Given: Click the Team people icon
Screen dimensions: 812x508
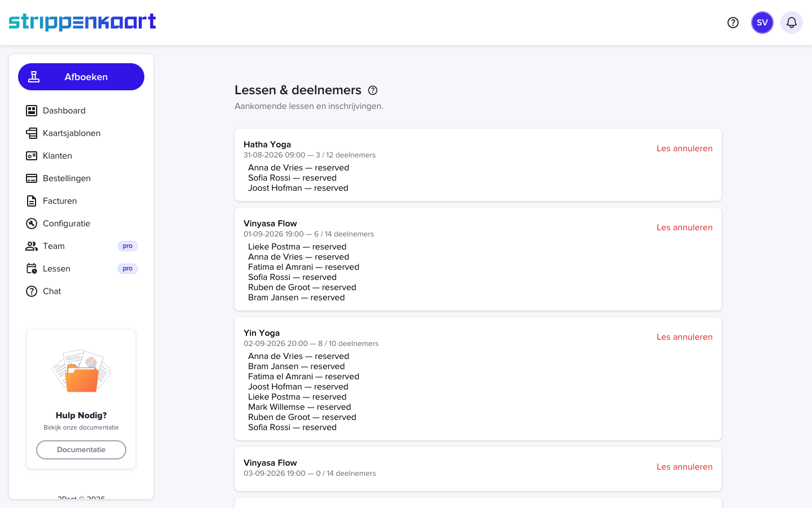Looking at the screenshot, I should (32, 246).
